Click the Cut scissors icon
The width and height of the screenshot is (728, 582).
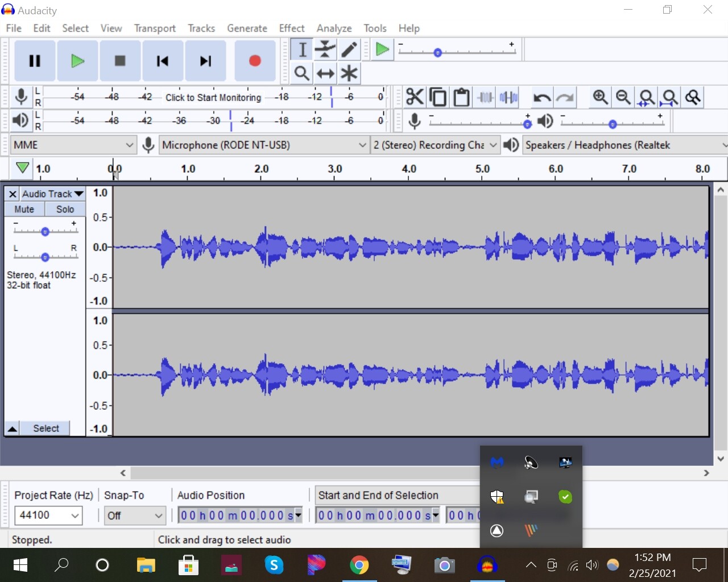pyautogui.click(x=415, y=97)
